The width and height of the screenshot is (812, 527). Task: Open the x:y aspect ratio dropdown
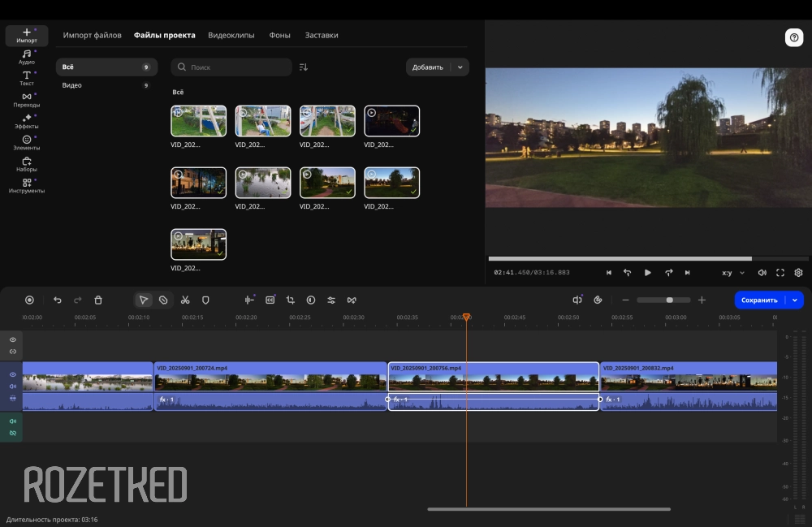(732, 273)
